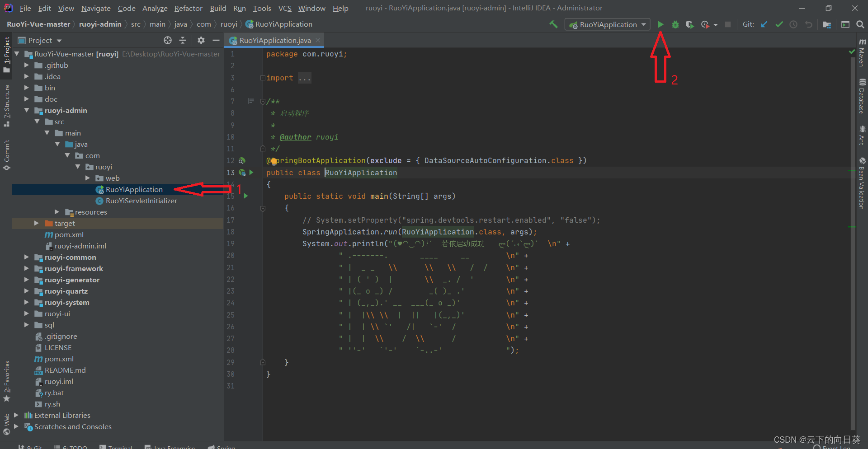Open the VCS menu

click(285, 8)
